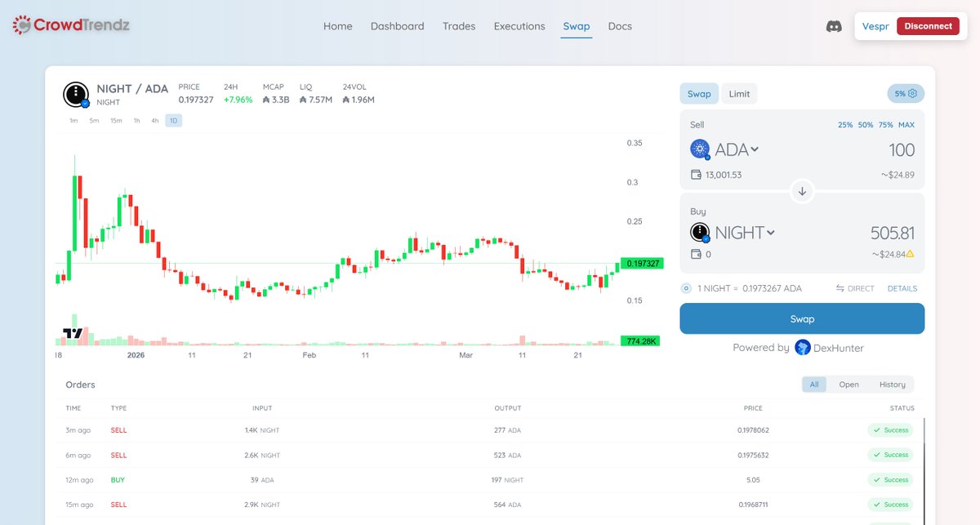Open the Trades page

(459, 26)
